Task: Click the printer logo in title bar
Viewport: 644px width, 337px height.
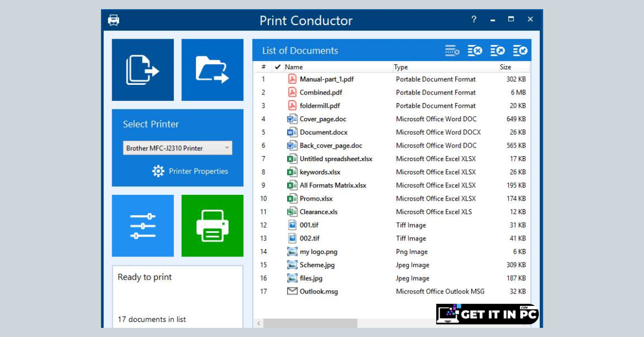Action: tap(114, 20)
